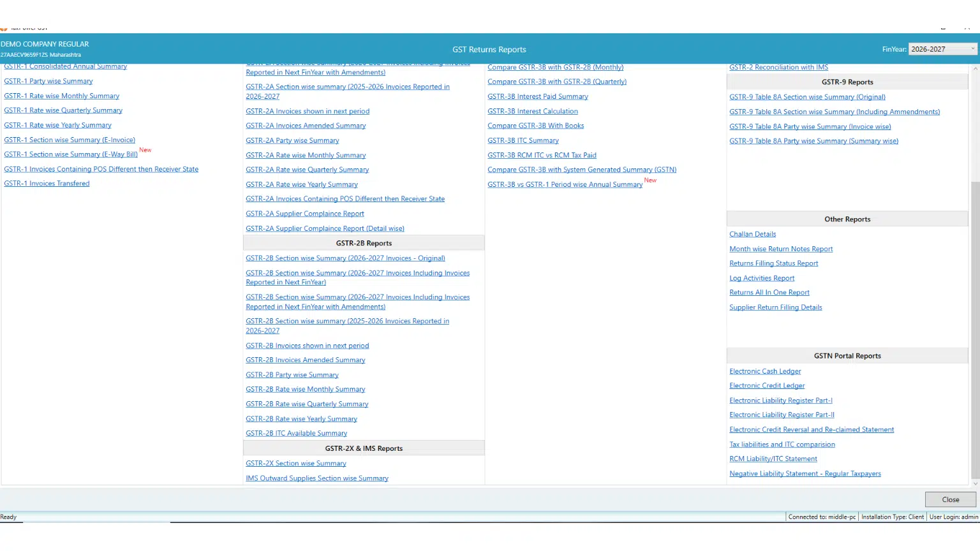This screenshot has height=551, width=980.
Task: Open Compare GSTR-3B With Books
Action: tap(536, 126)
